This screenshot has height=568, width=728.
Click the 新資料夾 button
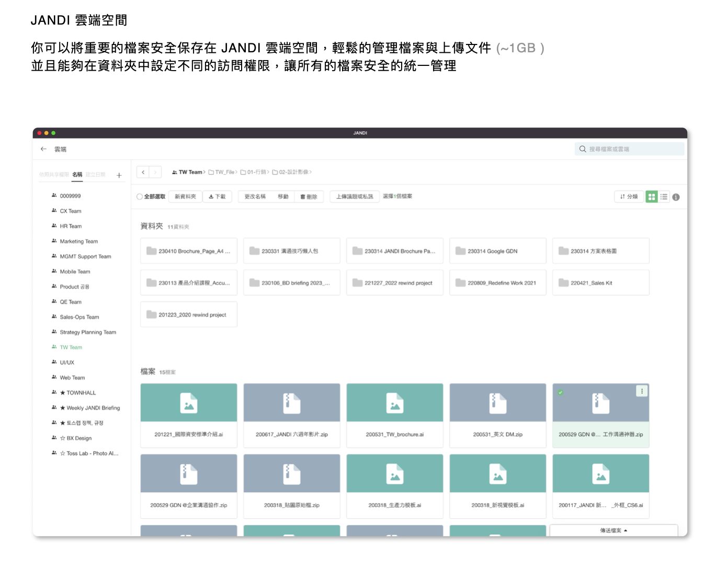(x=185, y=197)
